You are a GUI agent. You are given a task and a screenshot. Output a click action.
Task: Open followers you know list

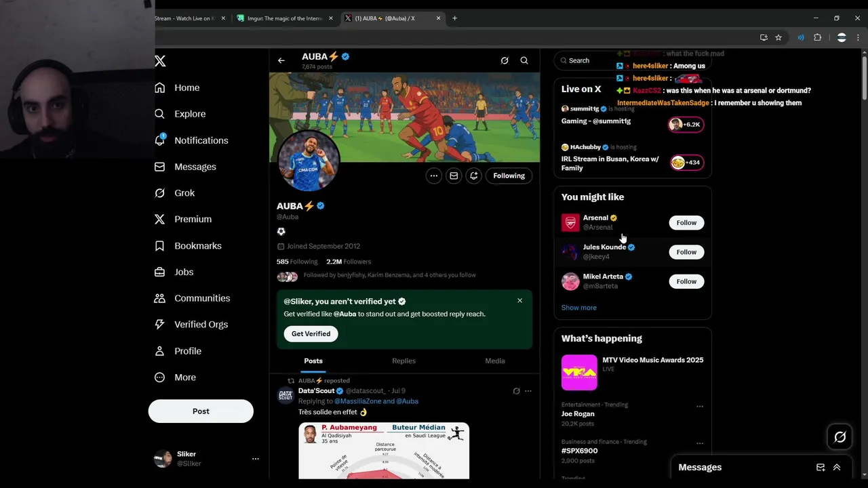376,276
